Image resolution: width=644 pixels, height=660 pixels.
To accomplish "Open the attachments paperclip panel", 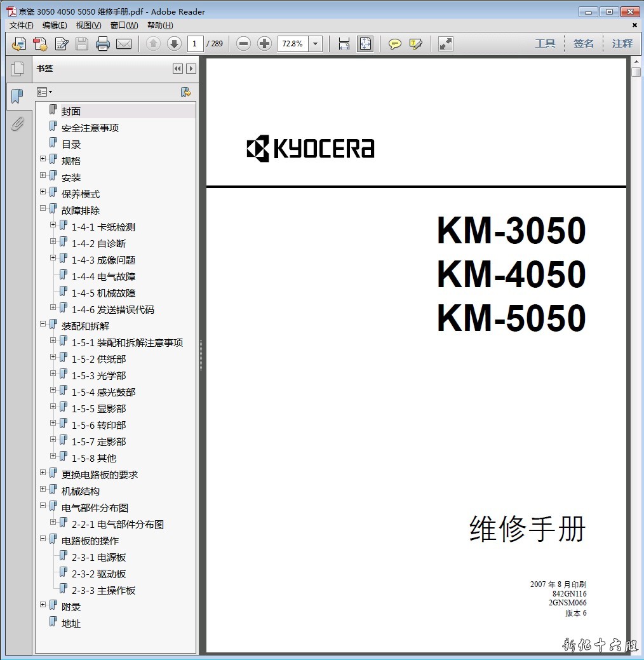I will pos(17,124).
